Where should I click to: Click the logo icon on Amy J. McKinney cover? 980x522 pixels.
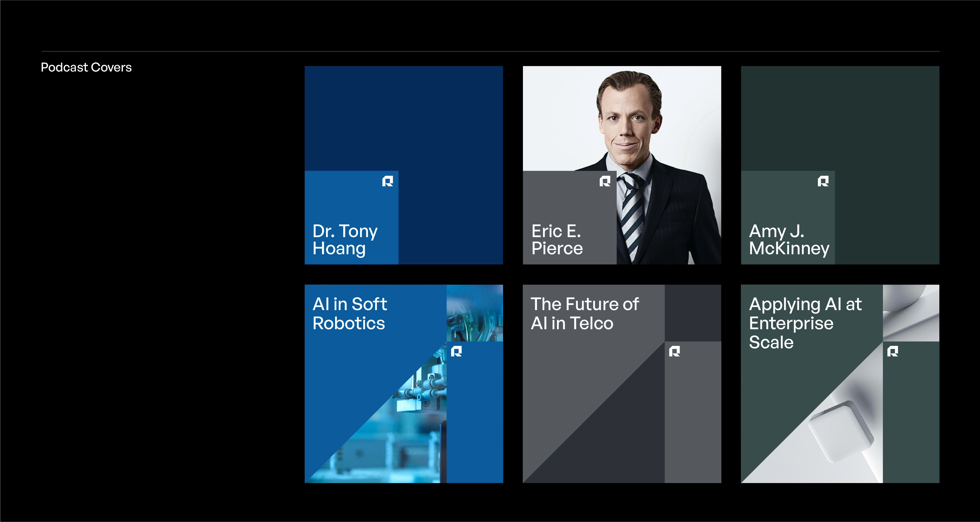click(x=823, y=181)
